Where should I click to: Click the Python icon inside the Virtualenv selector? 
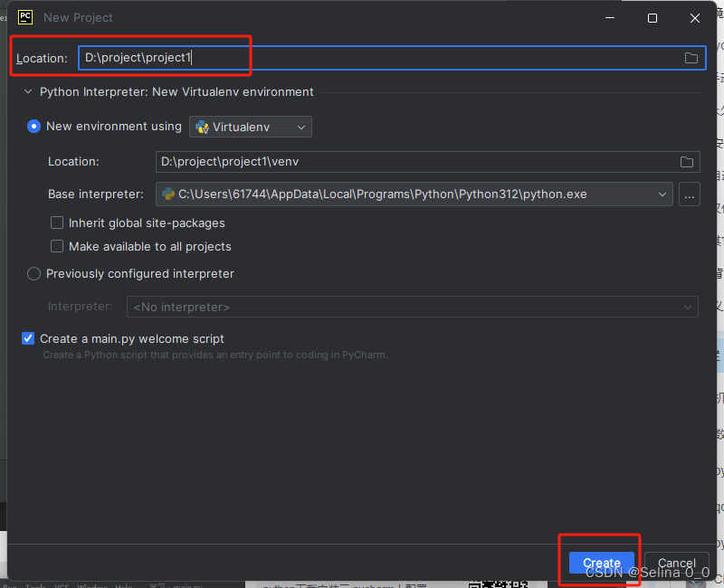coord(200,127)
